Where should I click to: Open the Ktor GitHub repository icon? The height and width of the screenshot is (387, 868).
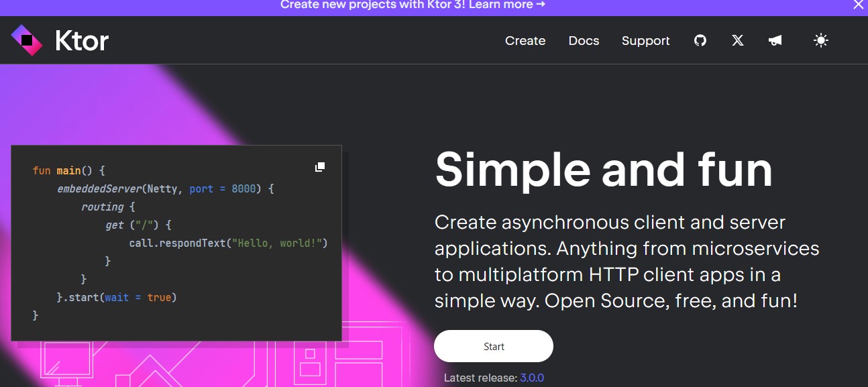(700, 41)
